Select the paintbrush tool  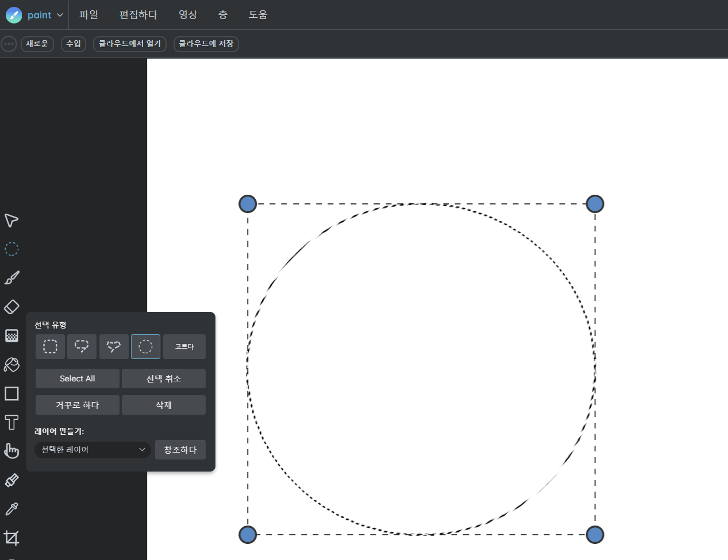click(11, 278)
